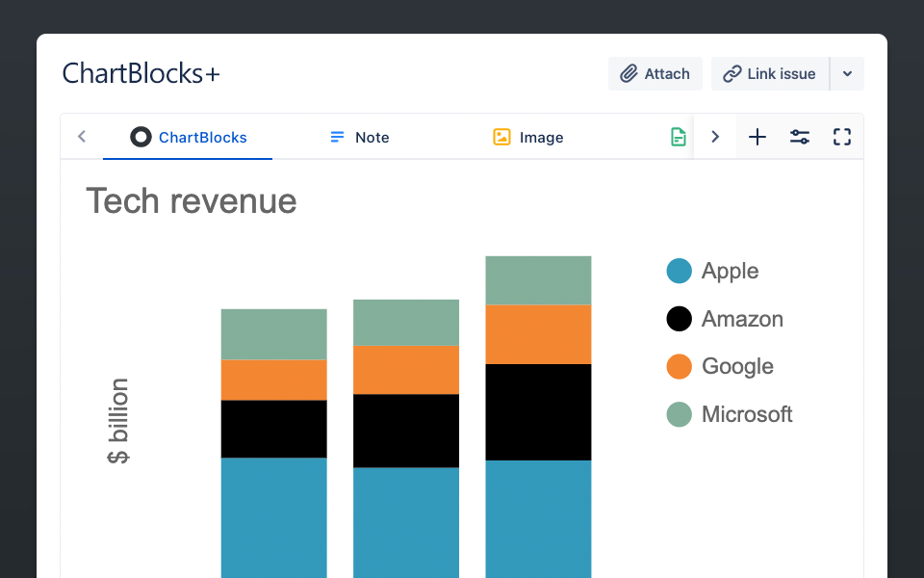This screenshot has height=578, width=924.
Task: Click the Tech revenue chart title
Action: pos(192,201)
